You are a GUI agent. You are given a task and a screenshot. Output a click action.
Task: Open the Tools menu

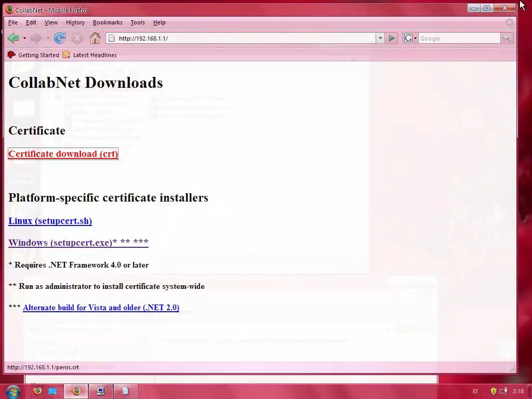coord(138,22)
